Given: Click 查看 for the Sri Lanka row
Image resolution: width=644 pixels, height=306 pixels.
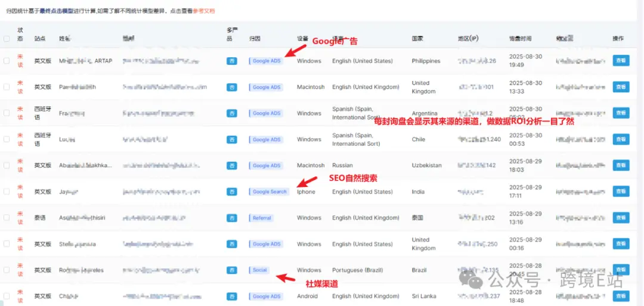Looking at the screenshot, I should click(621, 296).
